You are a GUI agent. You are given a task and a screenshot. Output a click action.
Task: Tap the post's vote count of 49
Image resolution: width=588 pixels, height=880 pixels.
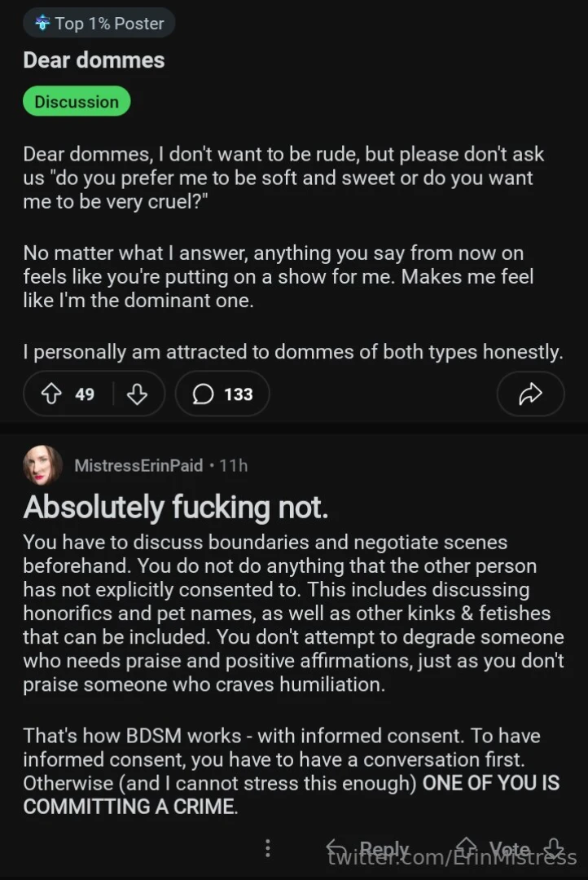pyautogui.click(x=85, y=394)
